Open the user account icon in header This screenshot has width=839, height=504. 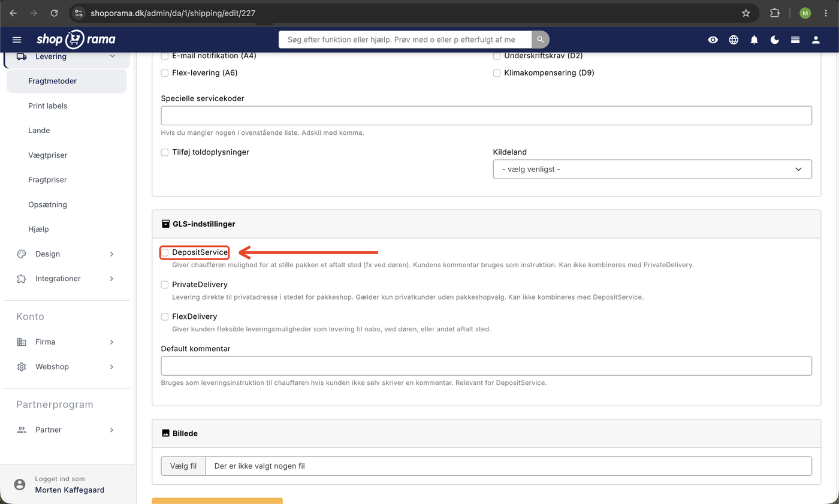tap(816, 40)
